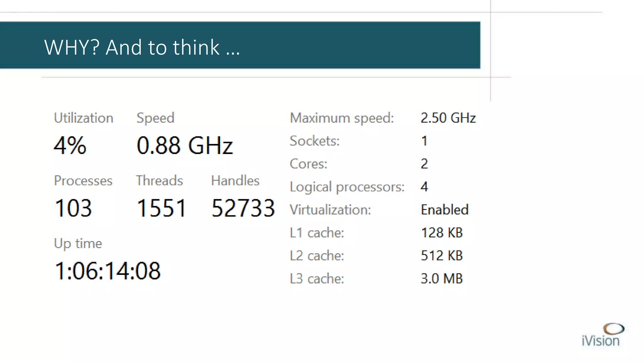Click the 0.88 GHz speed value

pyautogui.click(x=185, y=145)
